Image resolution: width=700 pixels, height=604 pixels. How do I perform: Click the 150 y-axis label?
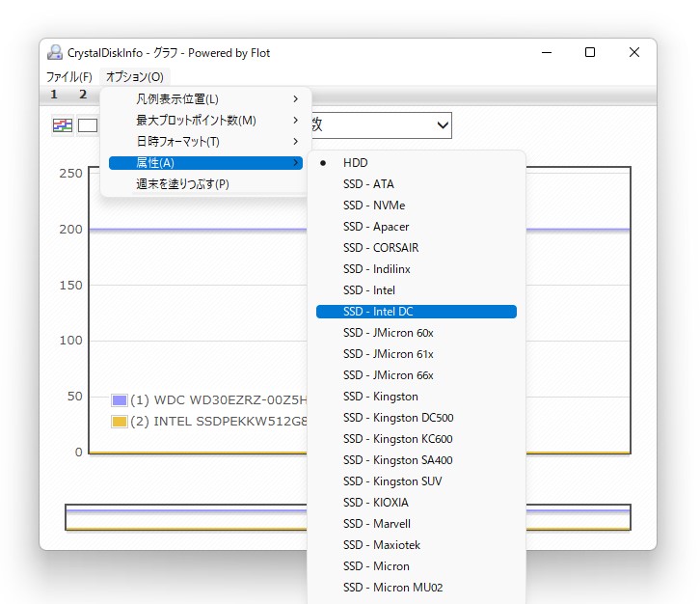click(70, 285)
